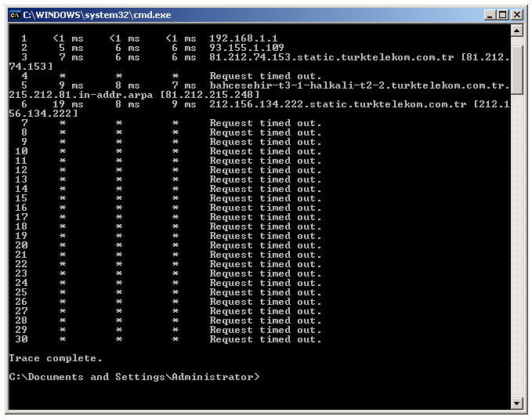Image resolution: width=532 pixels, height=420 pixels.
Task: Open the cmd.exe system menu icon
Action: (x=15, y=15)
